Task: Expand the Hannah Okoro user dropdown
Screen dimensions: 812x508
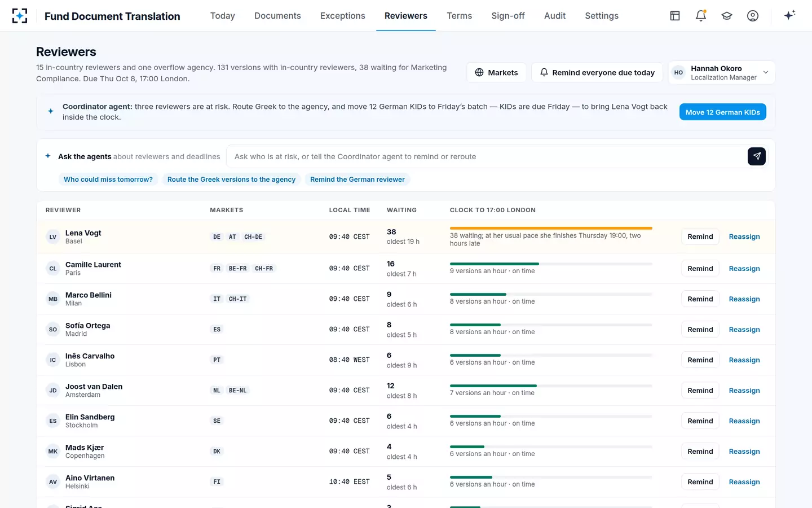Action: click(722, 73)
